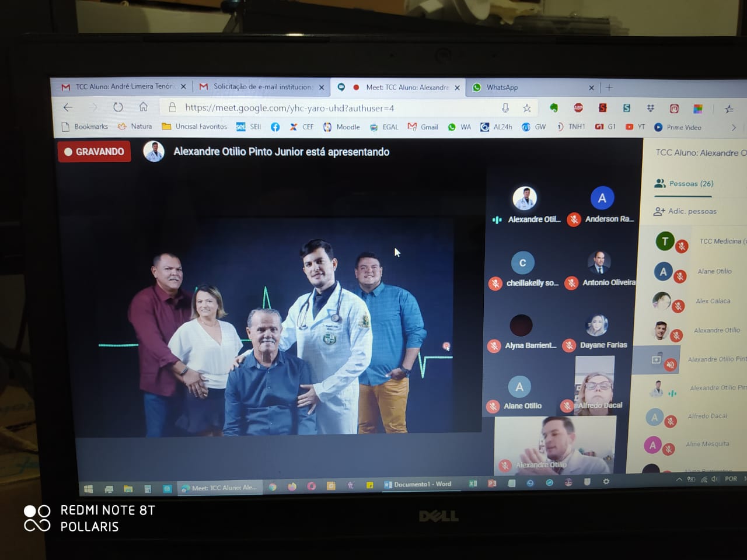The image size is (747, 560).
Task: Click Adic. pessoas to add people
Action: [685, 211]
